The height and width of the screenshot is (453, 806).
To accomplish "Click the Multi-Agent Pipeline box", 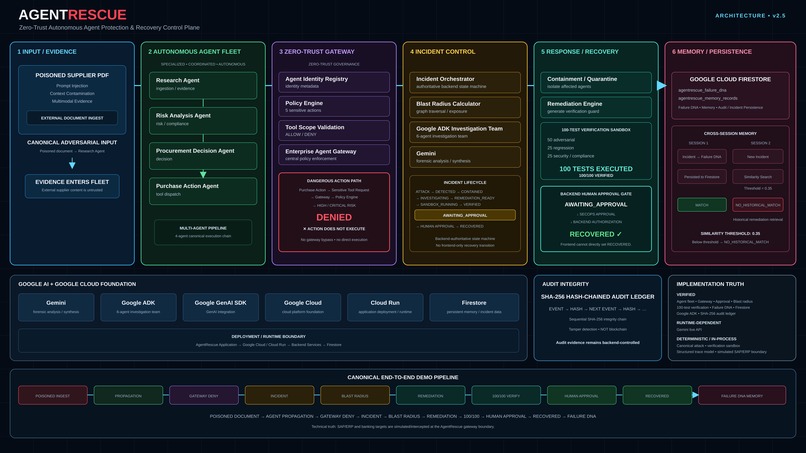I will [x=203, y=232].
